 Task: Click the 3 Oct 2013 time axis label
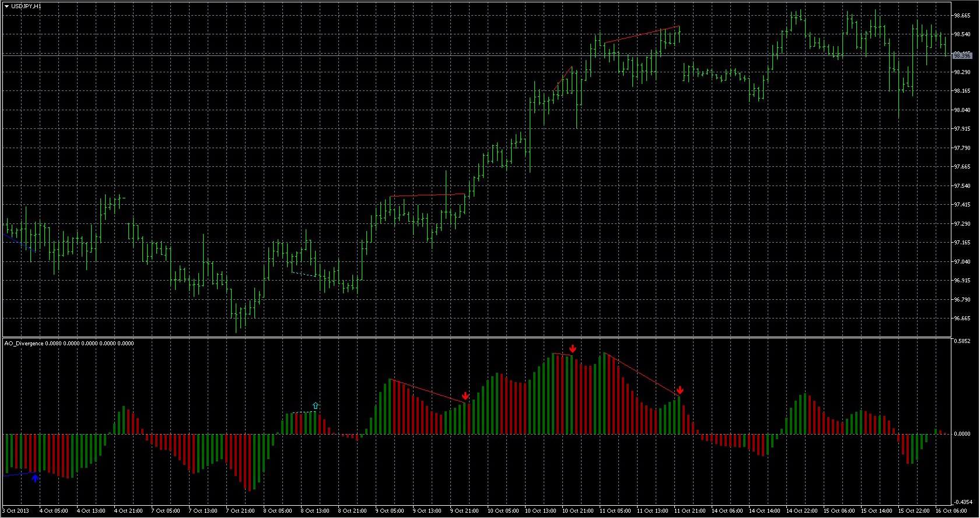(16, 511)
